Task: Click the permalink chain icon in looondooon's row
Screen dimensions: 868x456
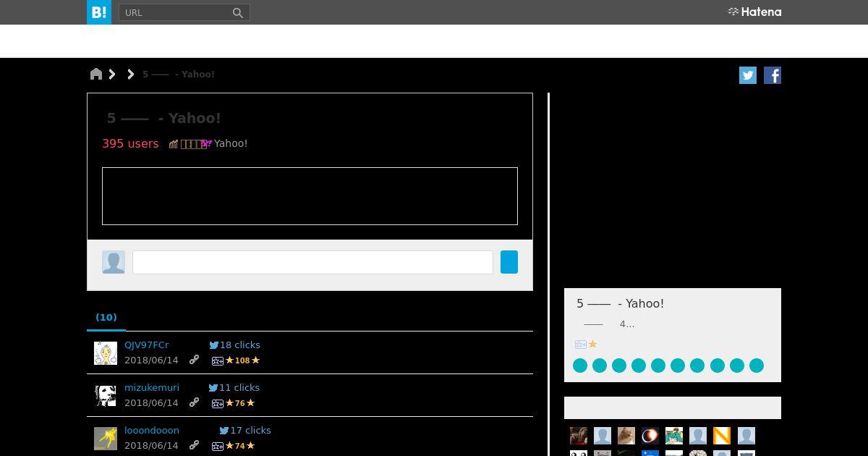Action: 194,445
